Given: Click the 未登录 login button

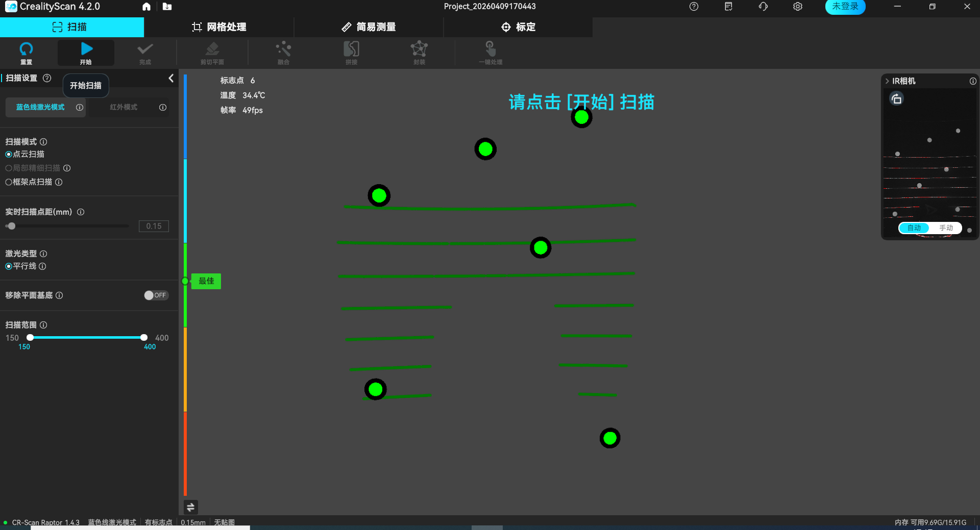Looking at the screenshot, I should point(845,7).
